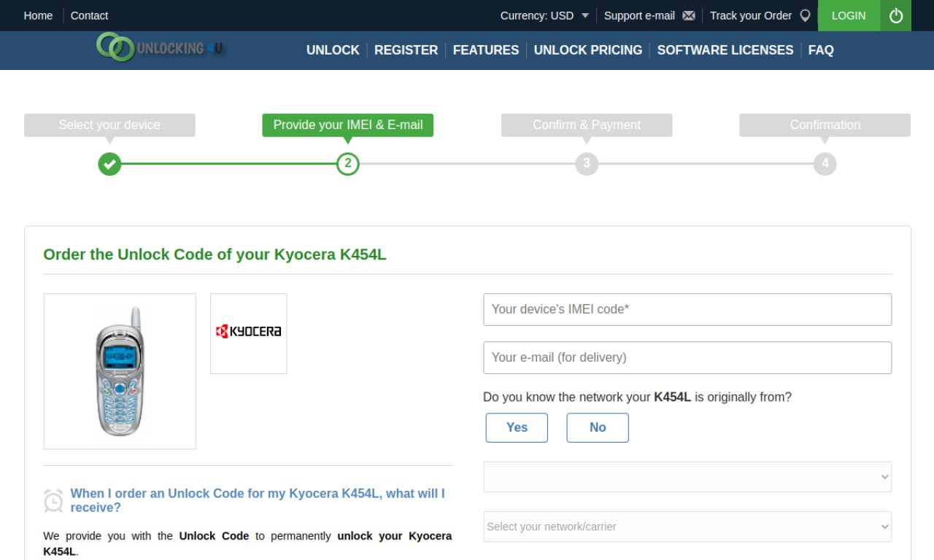Click the completed step checkmark circle

109,164
